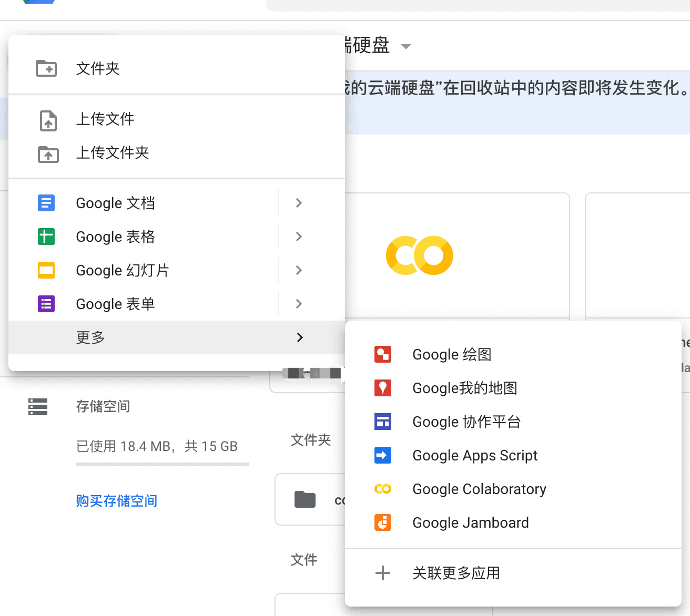Viewport: 690px width, 616px height.
Task: Click the upload folder icon
Action: pos(48,154)
